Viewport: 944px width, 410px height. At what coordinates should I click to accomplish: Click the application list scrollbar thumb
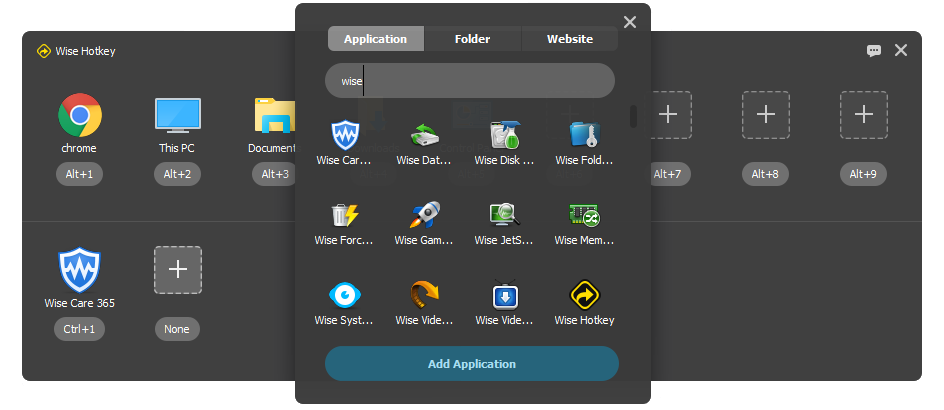pyautogui.click(x=633, y=116)
